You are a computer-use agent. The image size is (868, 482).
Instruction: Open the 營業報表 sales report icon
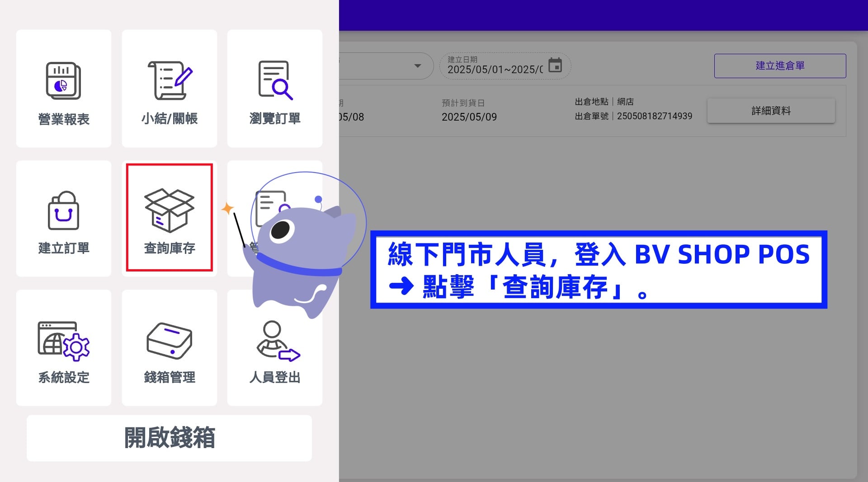click(63, 81)
